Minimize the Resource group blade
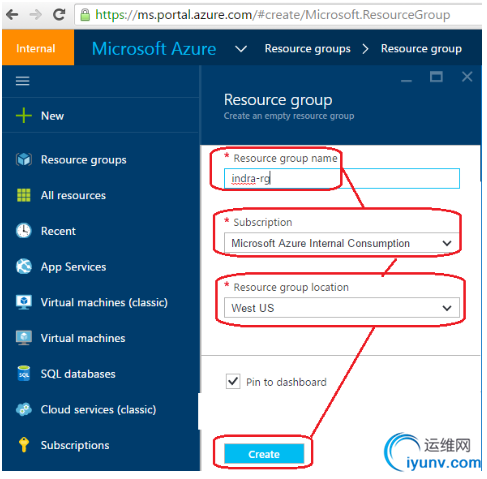 click(x=406, y=80)
